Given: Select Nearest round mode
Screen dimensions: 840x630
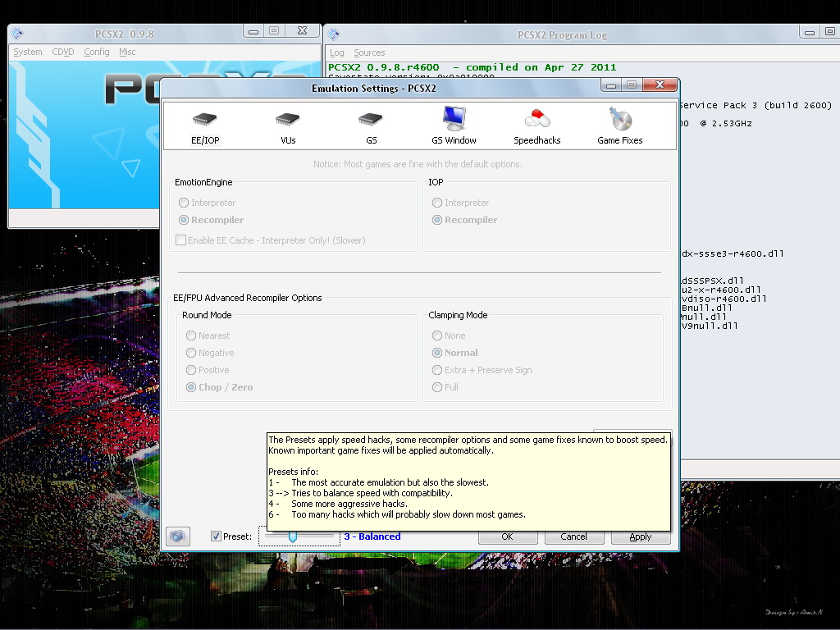Looking at the screenshot, I should coord(190,336).
